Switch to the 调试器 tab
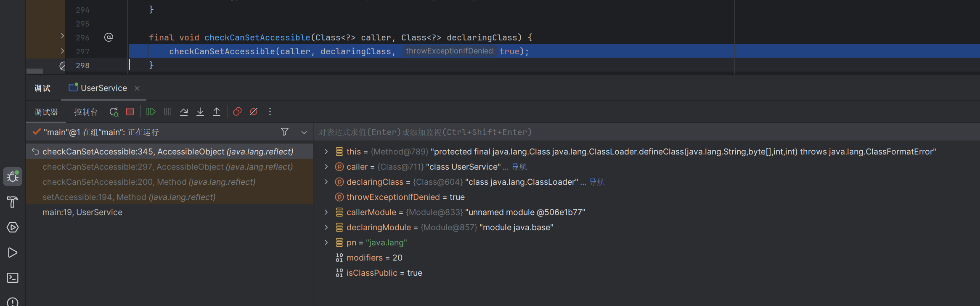This screenshot has width=980, height=306. pos(46,112)
